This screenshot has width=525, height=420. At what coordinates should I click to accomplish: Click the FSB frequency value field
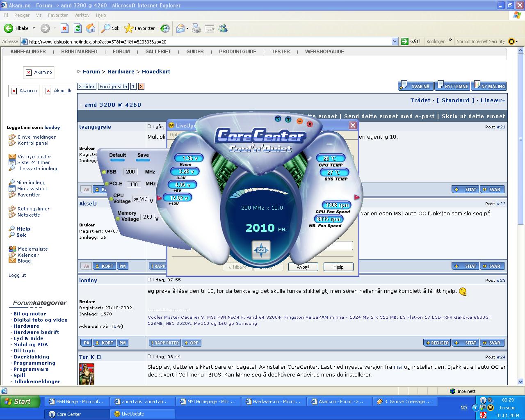130,172
